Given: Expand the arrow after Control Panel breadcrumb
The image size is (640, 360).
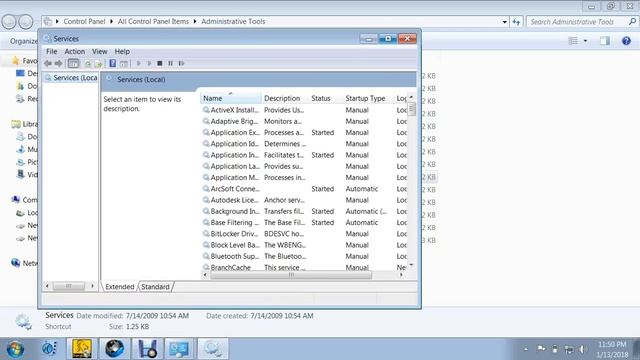Looking at the screenshot, I should pyautogui.click(x=111, y=21).
